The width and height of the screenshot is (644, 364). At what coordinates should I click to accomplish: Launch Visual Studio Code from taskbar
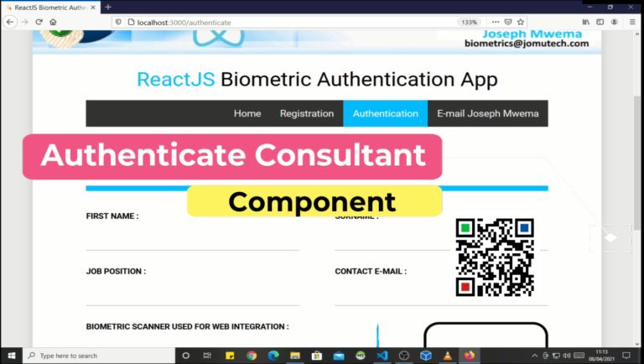(x=382, y=356)
